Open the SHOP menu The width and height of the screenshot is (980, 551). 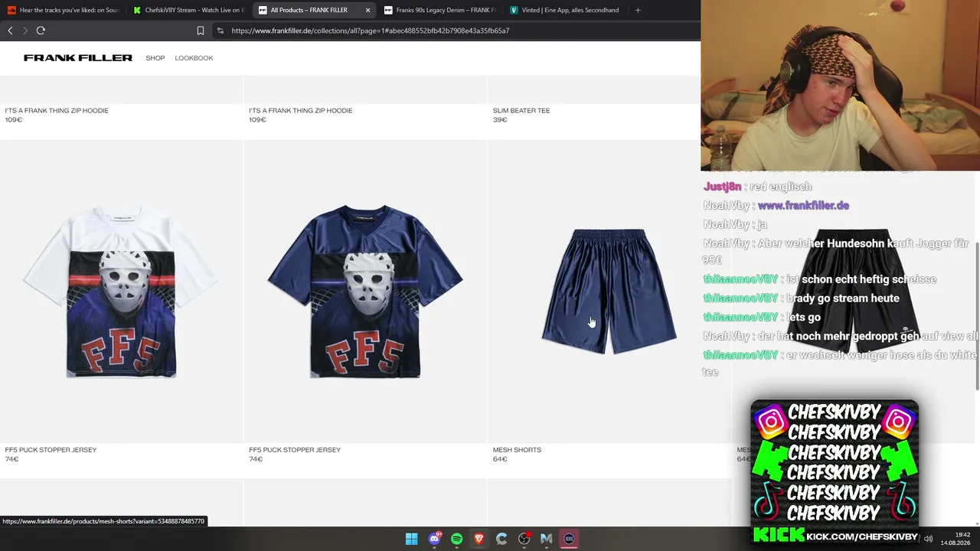155,58
